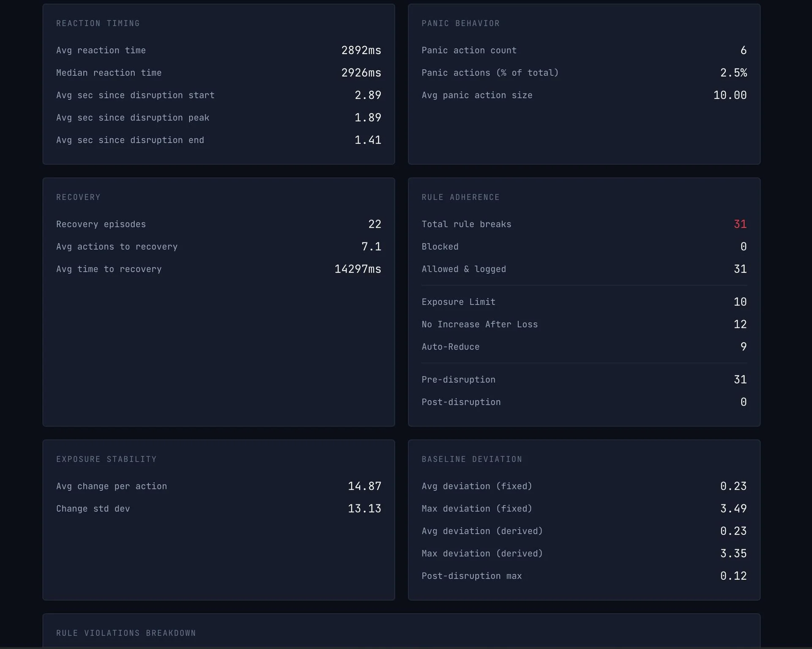
Task: Click 'Max deviation (fixed)' label
Action: (x=477, y=509)
